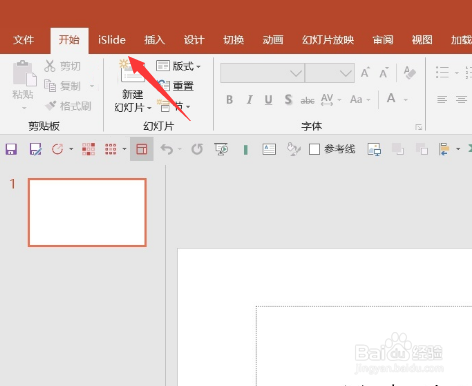
Task: Open the iSlide ribbon tab
Action: point(112,40)
